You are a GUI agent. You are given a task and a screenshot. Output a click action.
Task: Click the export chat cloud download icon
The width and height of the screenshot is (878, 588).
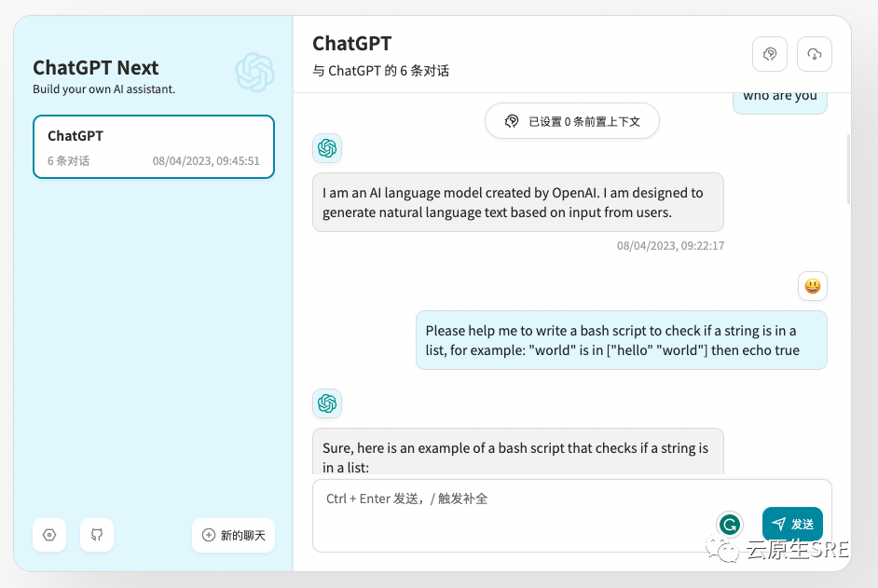815,54
